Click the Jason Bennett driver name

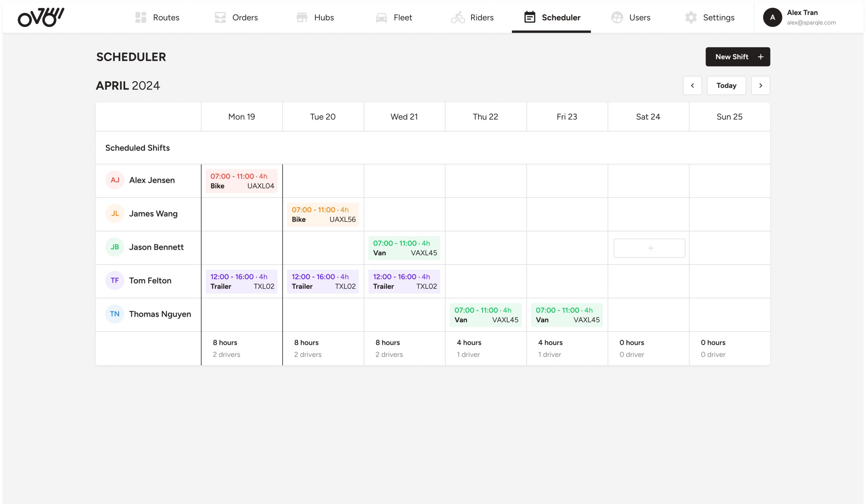(156, 247)
